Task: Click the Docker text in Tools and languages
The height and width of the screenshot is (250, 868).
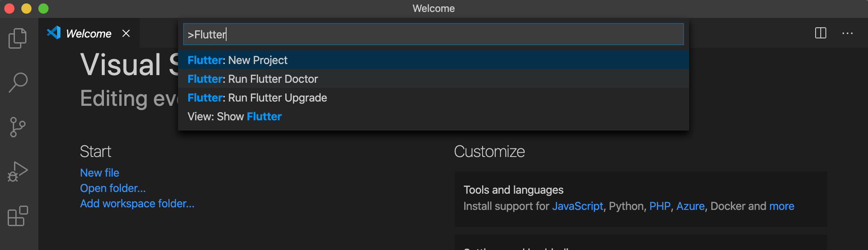Action: pyautogui.click(x=728, y=206)
